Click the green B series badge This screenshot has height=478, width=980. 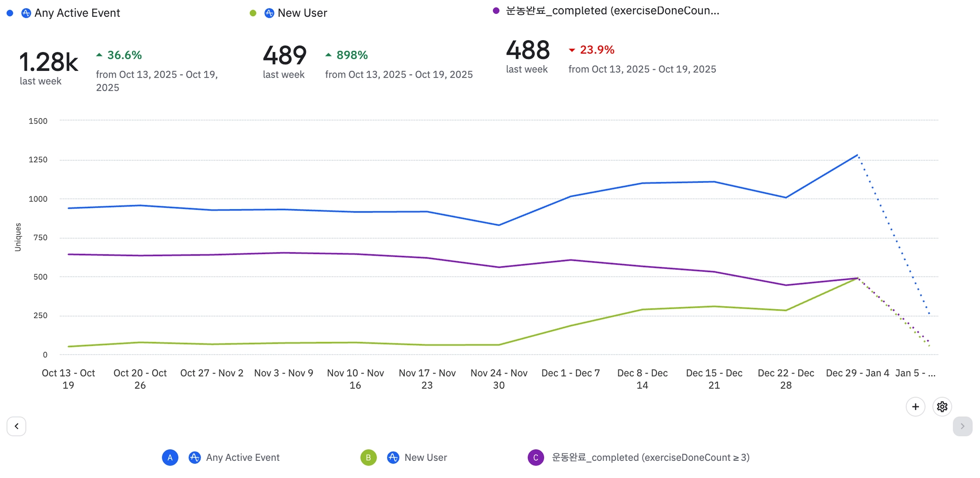[x=368, y=457]
